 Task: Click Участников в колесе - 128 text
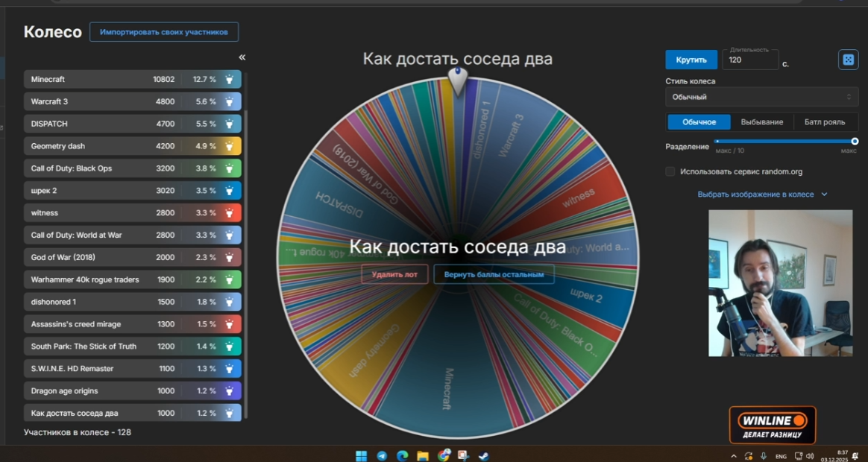(x=78, y=432)
